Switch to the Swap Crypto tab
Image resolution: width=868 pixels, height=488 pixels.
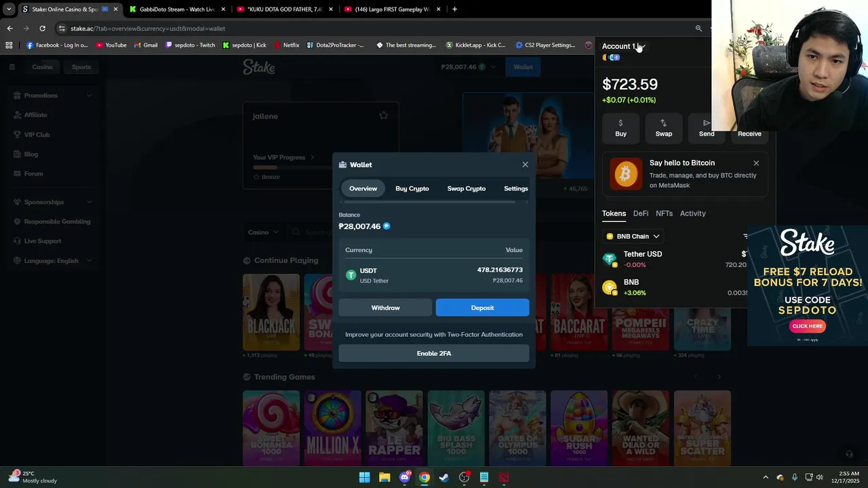pos(467,188)
